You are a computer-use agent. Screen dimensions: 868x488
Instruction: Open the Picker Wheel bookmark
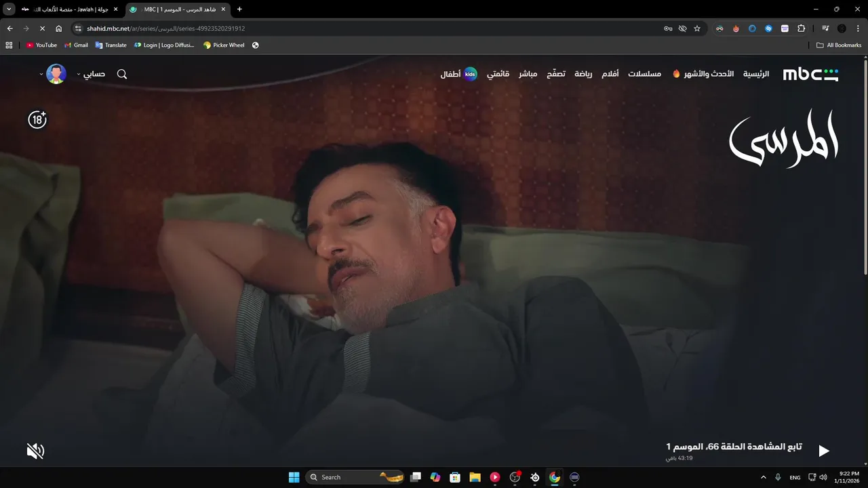coord(224,45)
